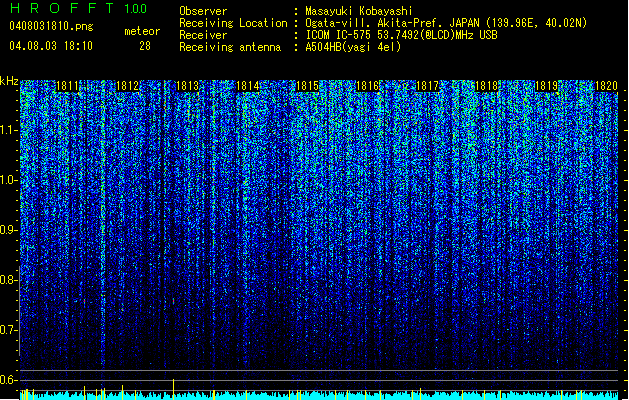Screen dimensions: 629x400
Task: Click the 1815 time marker
Action: (307, 86)
